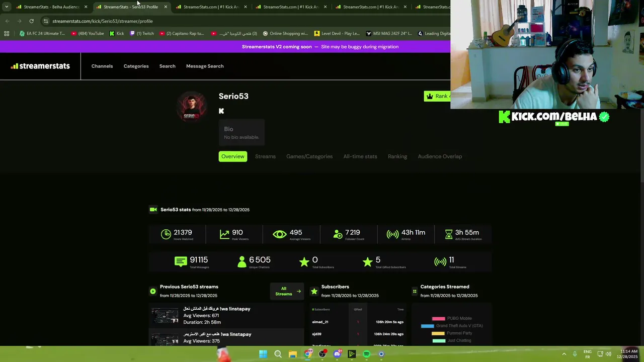Open the Channels menu
Image resolution: width=644 pixels, height=362 pixels.
point(102,66)
